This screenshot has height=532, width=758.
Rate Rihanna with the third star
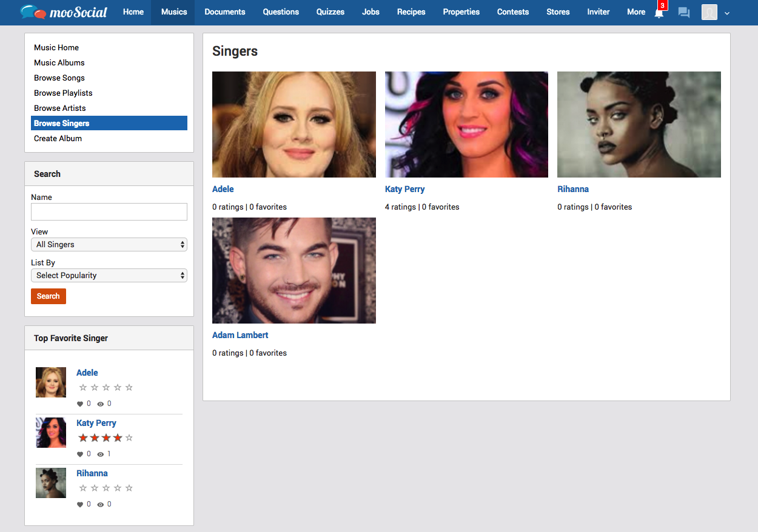tap(106, 488)
